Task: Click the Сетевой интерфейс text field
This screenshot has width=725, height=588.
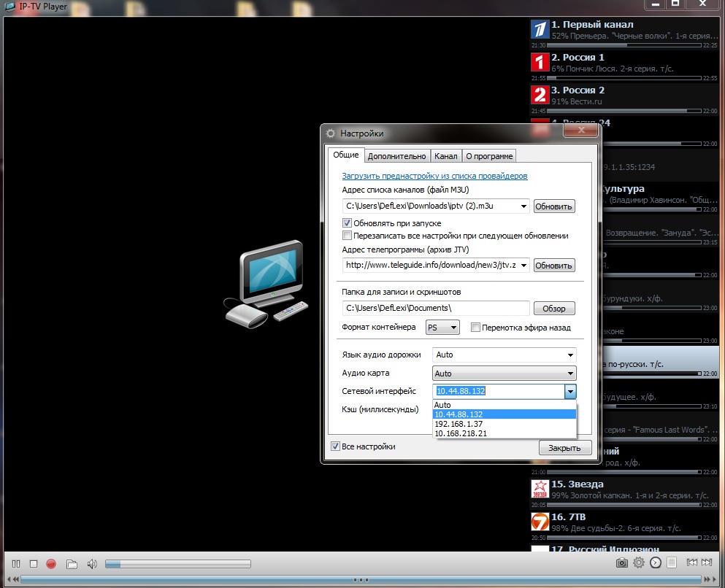Action: click(499, 391)
